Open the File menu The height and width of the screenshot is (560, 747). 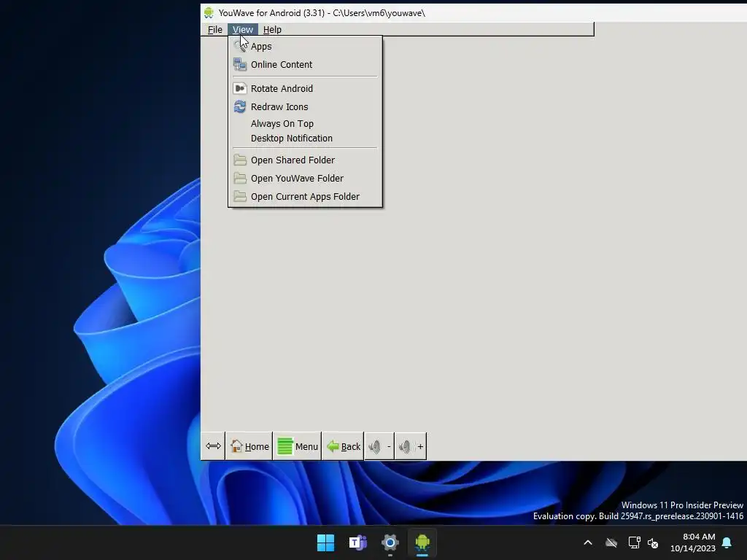click(215, 29)
